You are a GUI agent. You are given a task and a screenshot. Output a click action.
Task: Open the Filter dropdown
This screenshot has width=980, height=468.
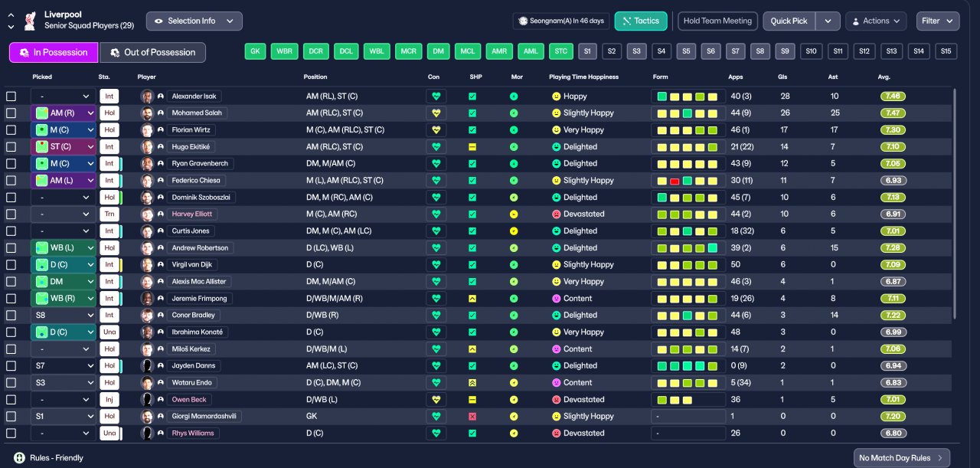click(x=938, y=21)
